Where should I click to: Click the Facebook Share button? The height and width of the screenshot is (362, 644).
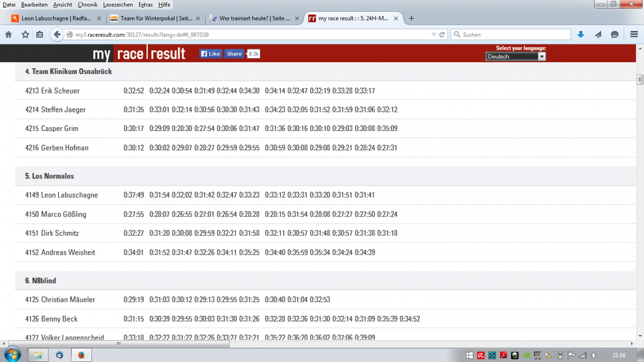234,54
